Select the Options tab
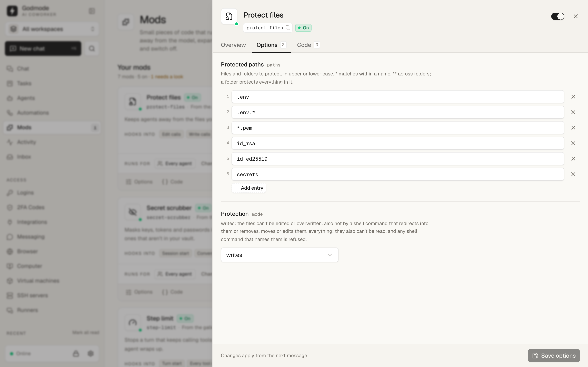 [x=271, y=45]
